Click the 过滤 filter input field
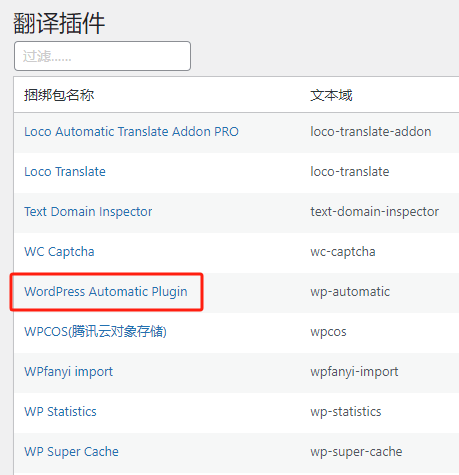The height and width of the screenshot is (475, 459). [x=102, y=56]
